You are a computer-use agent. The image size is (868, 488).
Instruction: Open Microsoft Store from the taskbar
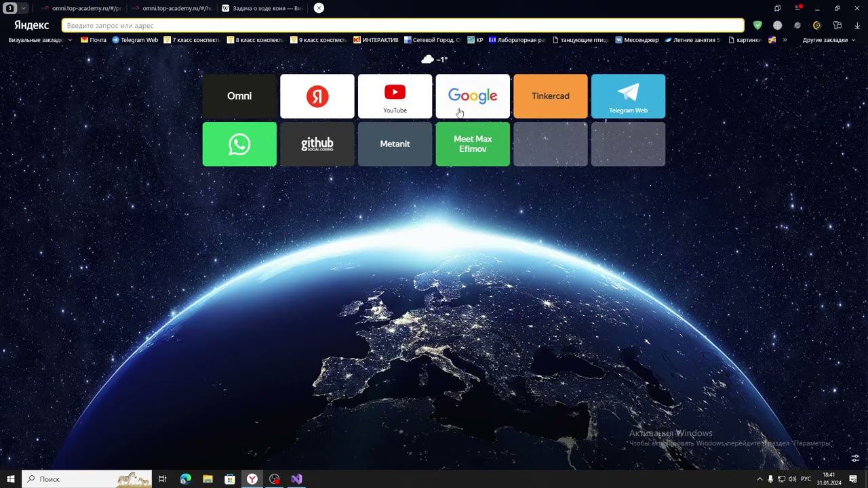[230, 479]
